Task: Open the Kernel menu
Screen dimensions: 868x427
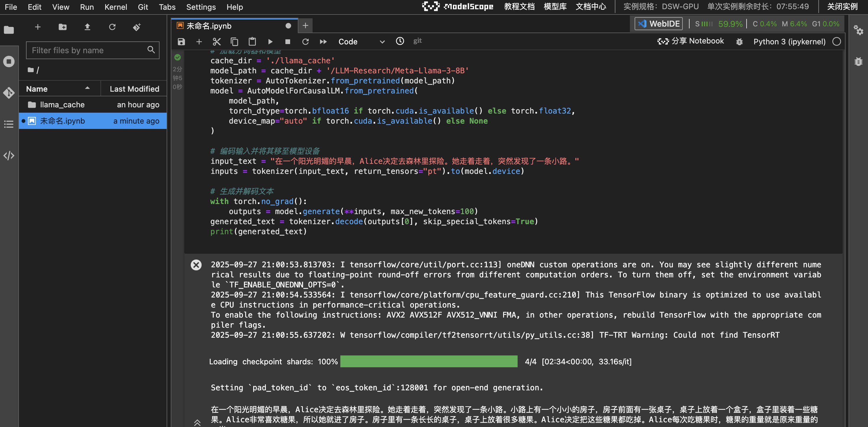Action: [116, 7]
